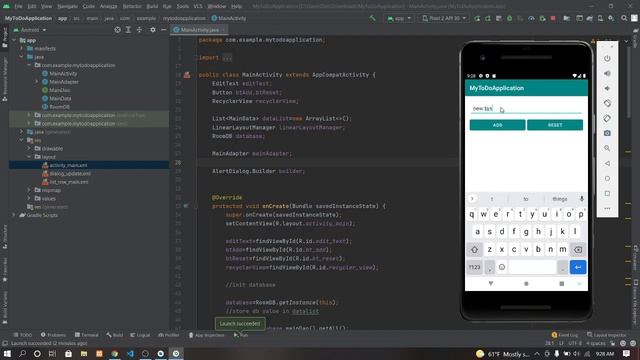Viewport: 640px width, 360px height.
Task: Click emulator zoom magnifier icon
Action: point(607,148)
